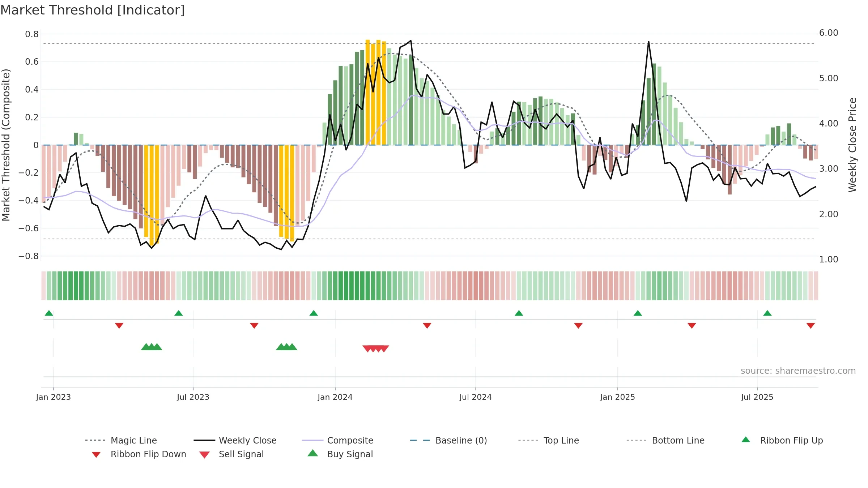868x488 pixels.
Task: Toggle the Ribbon Flip Up legend entry
Action: (x=782, y=440)
